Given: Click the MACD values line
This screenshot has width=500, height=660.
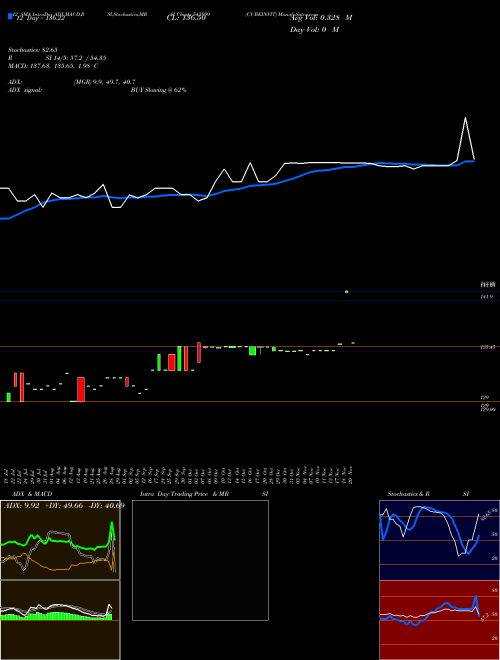Looking at the screenshot, I should (x=53, y=66).
